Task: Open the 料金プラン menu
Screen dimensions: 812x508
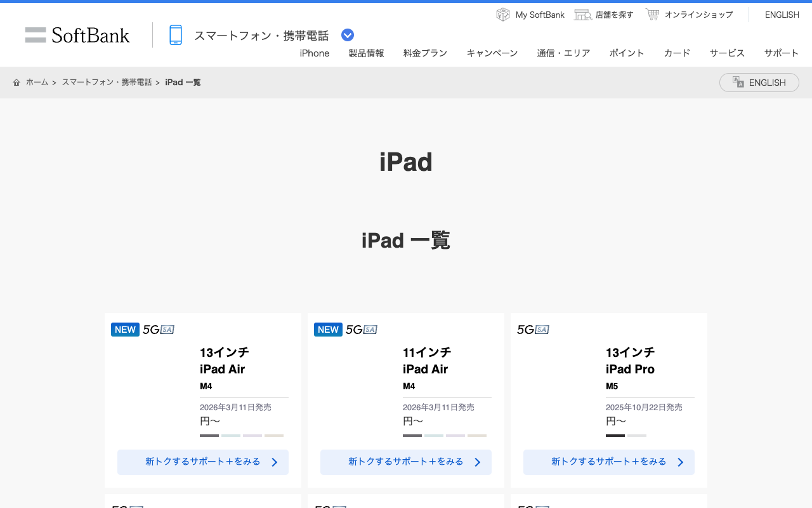Action: (426, 53)
